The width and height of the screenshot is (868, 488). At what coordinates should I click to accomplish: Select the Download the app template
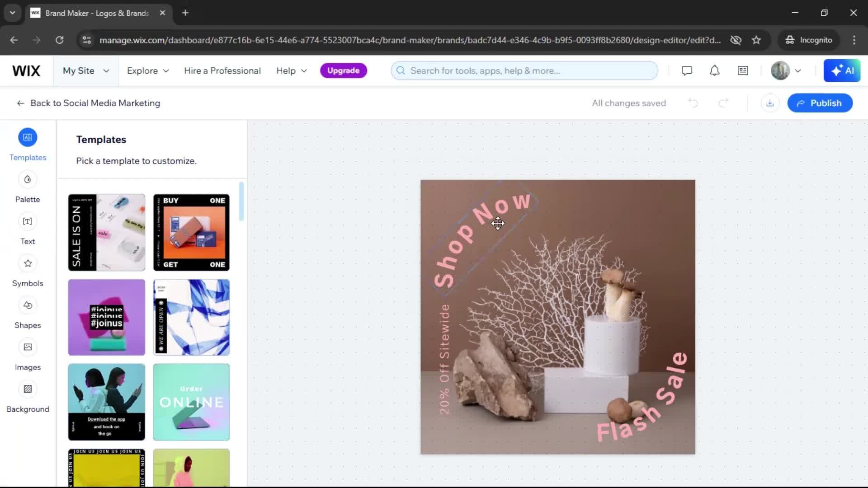[x=107, y=402]
